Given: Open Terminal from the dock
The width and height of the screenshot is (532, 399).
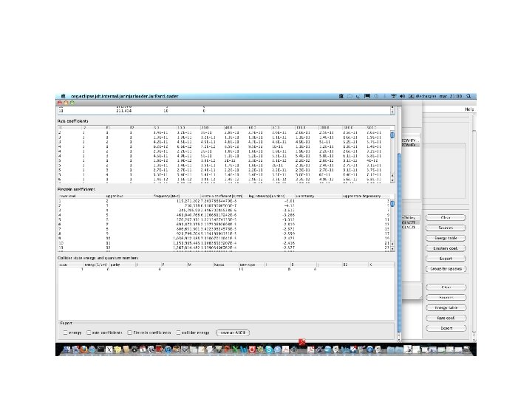Looking at the screenshot, I should coord(100,349).
